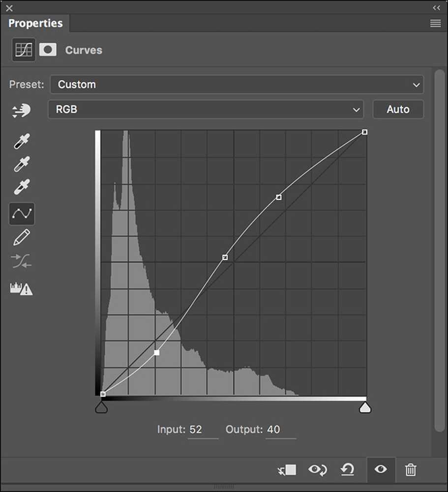This screenshot has height=492, width=448.
Task: Click the Curves adjustment icon
Action: (x=24, y=50)
